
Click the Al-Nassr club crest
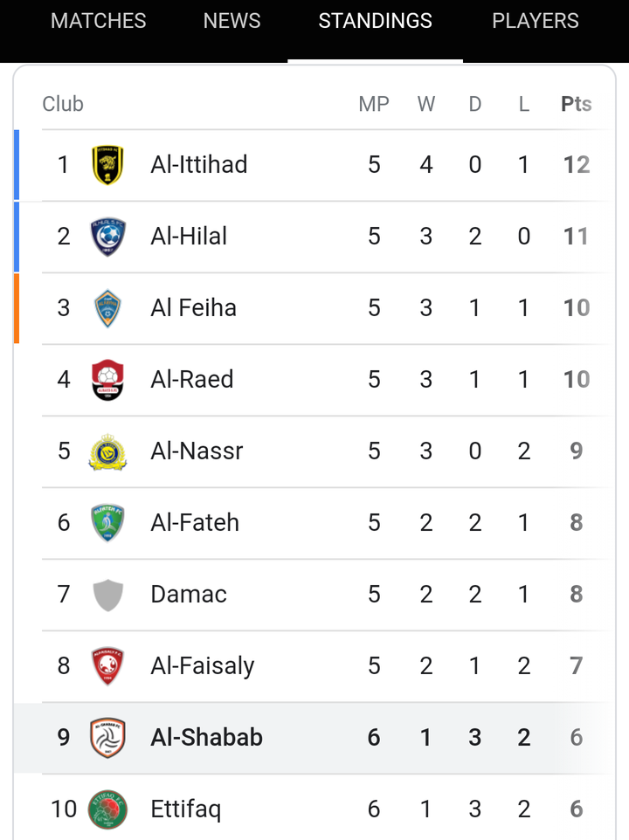click(107, 451)
